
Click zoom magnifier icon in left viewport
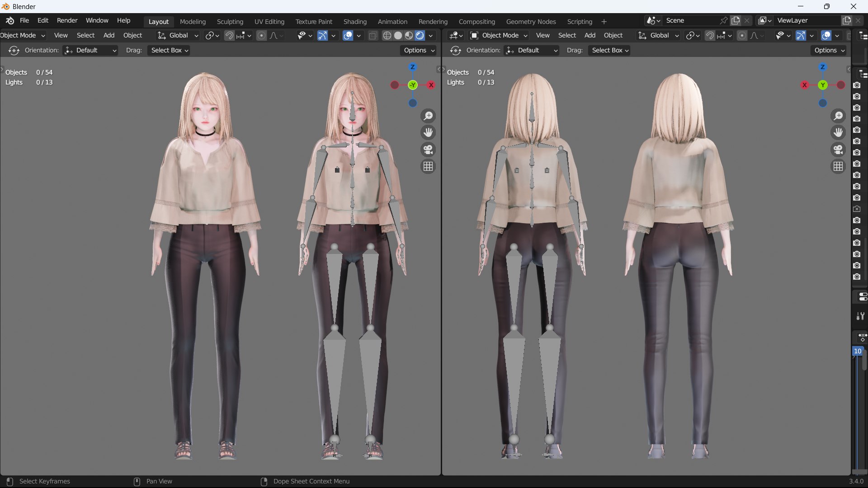pyautogui.click(x=428, y=116)
